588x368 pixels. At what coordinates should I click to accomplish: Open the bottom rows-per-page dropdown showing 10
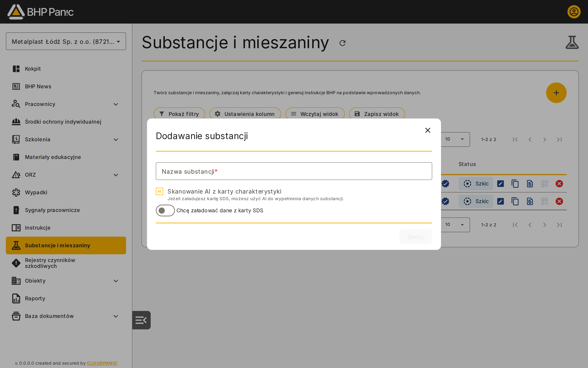pyautogui.click(x=455, y=225)
